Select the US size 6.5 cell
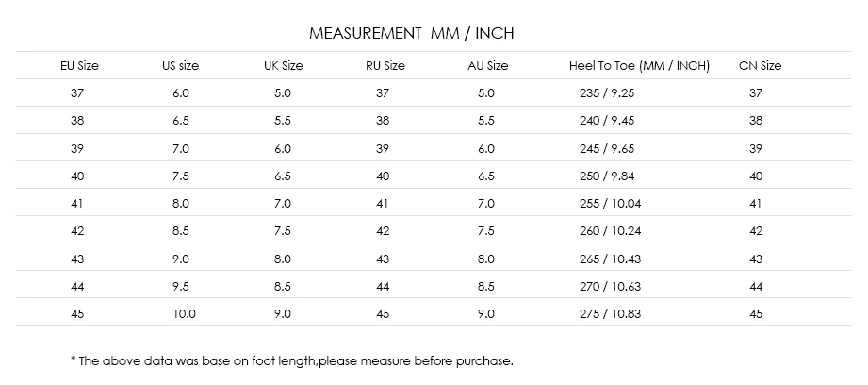This screenshot has height=385, width=868. coord(180,121)
